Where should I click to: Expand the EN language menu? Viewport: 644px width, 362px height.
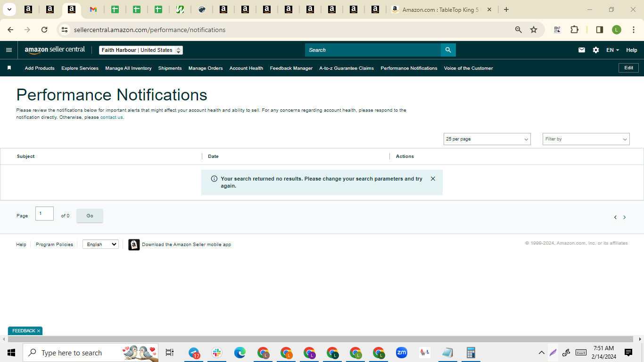[612, 50]
